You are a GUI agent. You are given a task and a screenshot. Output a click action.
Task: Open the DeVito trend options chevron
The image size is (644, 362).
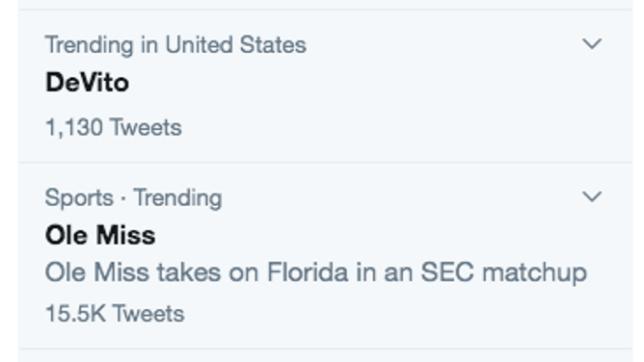[x=592, y=43]
